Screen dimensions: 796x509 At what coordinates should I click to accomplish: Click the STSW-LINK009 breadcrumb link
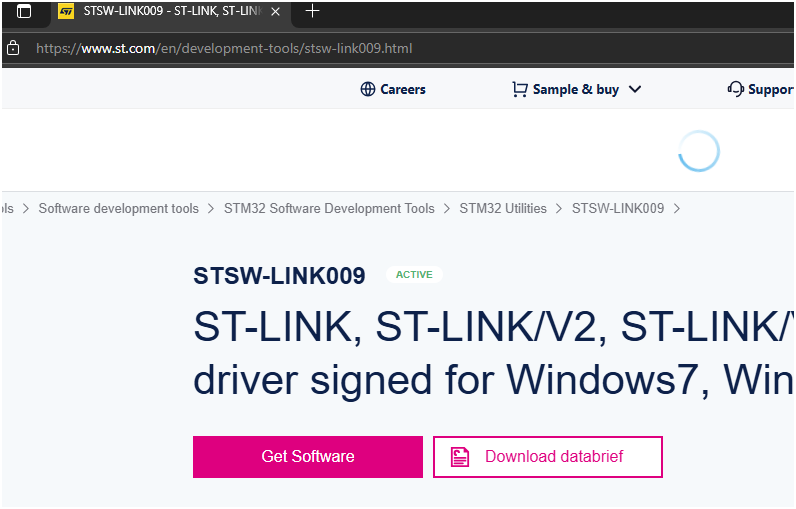click(x=618, y=209)
